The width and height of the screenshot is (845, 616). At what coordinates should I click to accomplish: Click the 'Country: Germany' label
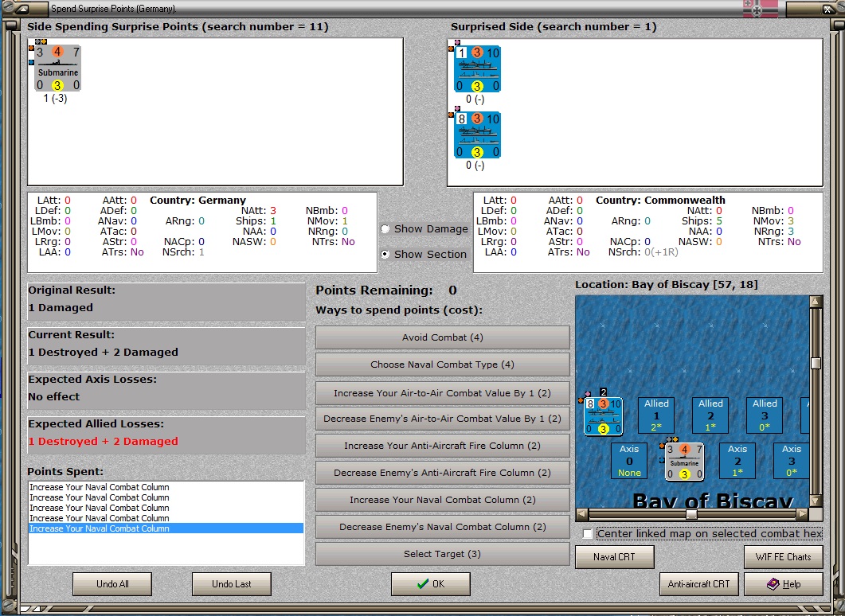pyautogui.click(x=198, y=201)
